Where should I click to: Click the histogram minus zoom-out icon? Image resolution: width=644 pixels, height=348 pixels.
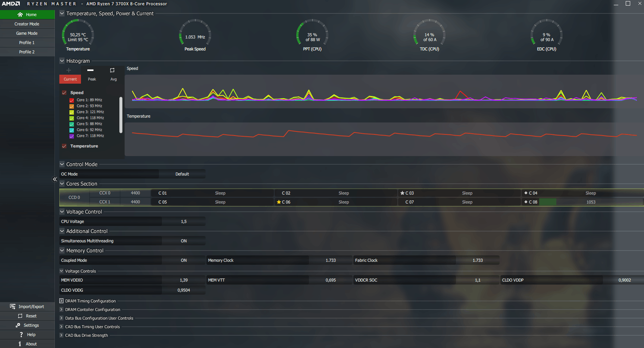90,70
